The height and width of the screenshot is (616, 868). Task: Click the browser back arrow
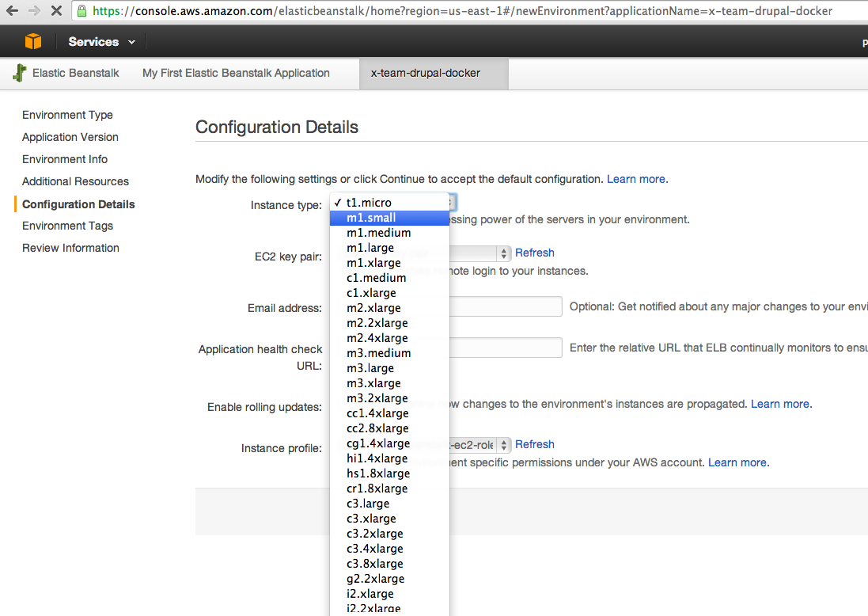[12, 10]
